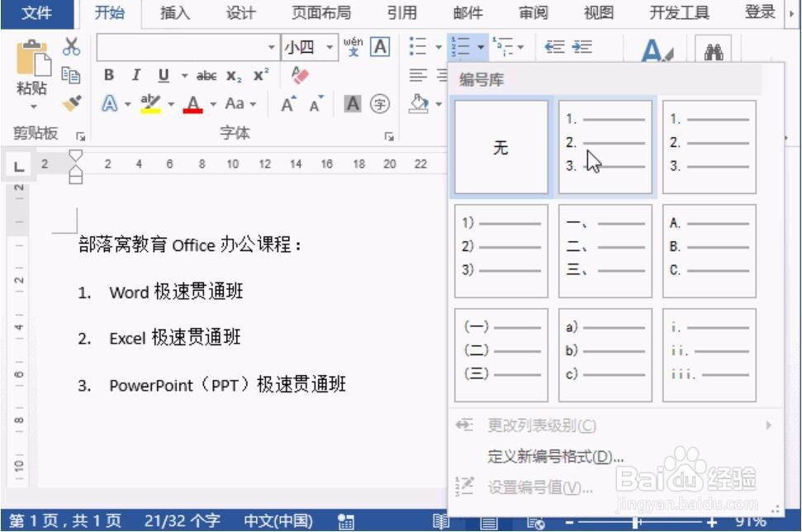Select the 一、二、三、 numbering format

pyautogui.click(x=605, y=251)
